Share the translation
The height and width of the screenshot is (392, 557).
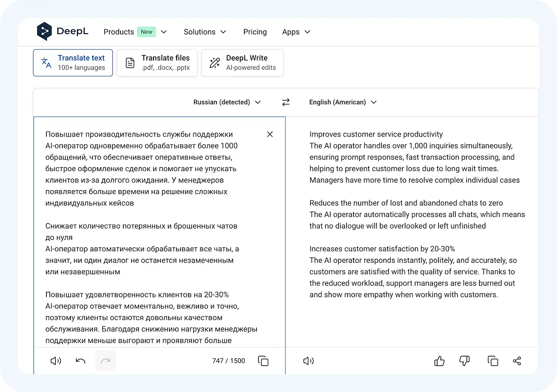pos(517,360)
